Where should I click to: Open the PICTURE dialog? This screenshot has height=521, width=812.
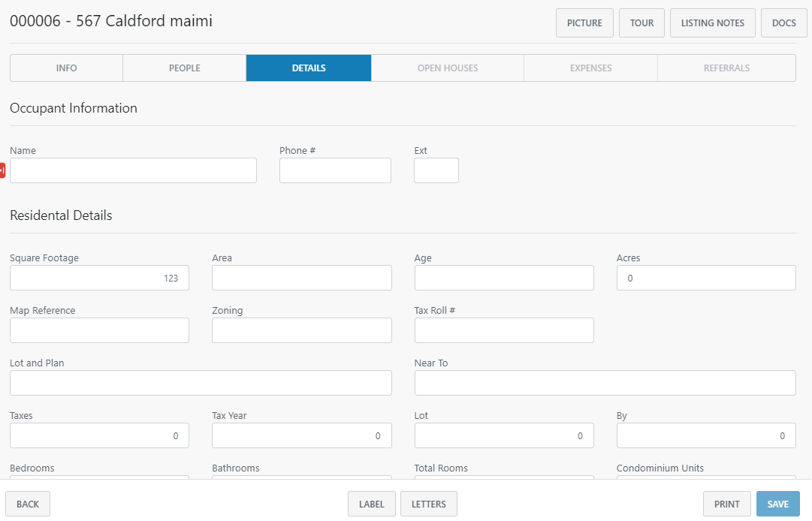point(584,23)
